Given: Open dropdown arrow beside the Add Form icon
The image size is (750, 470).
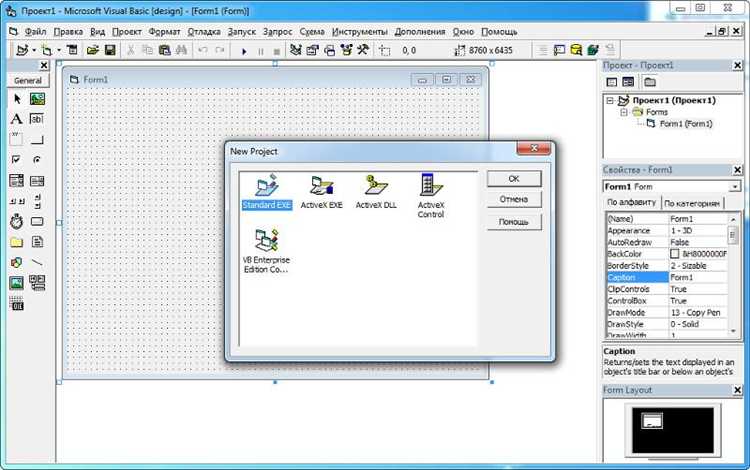Looking at the screenshot, I should [59, 50].
